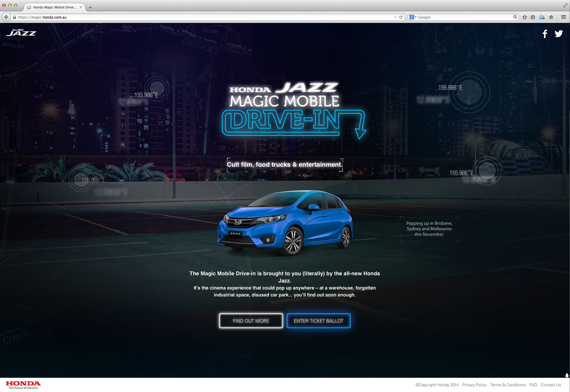Open Honda's Facebook page icon

pyautogui.click(x=545, y=34)
